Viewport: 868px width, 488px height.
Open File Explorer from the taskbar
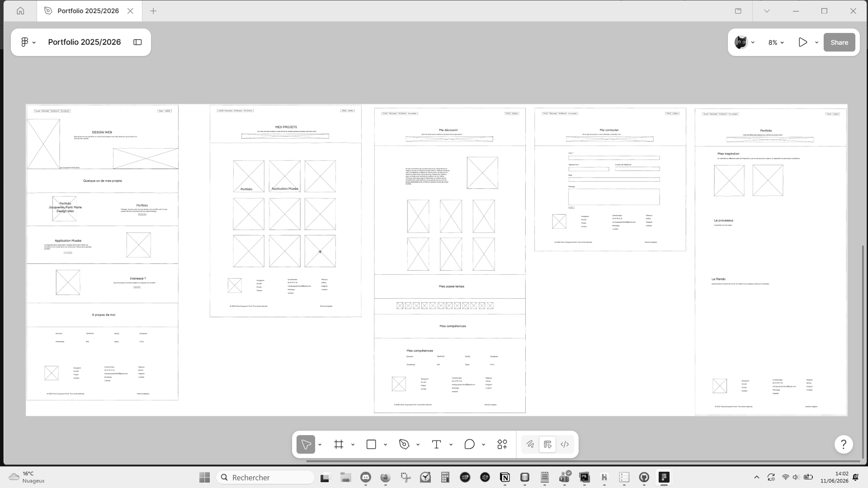click(x=346, y=478)
